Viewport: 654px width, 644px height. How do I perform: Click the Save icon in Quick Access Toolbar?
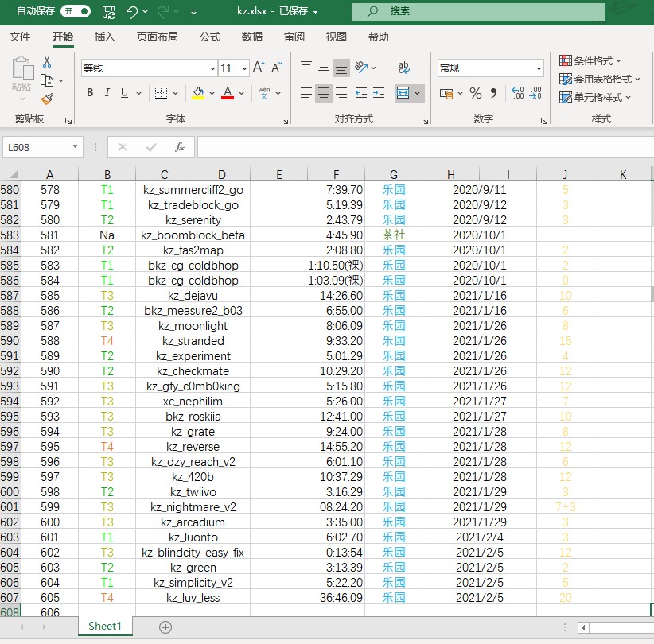(107, 11)
